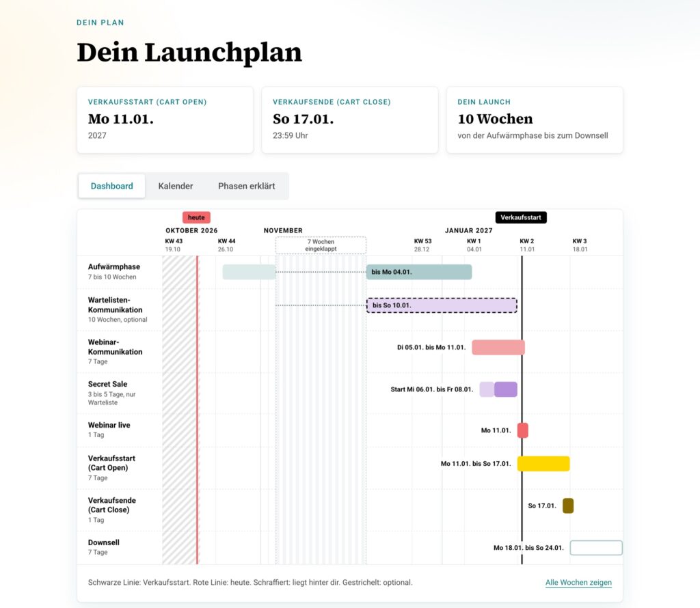Select the dashed Wartelisten bar bis So 10.01.
700x608 pixels.
click(442, 305)
